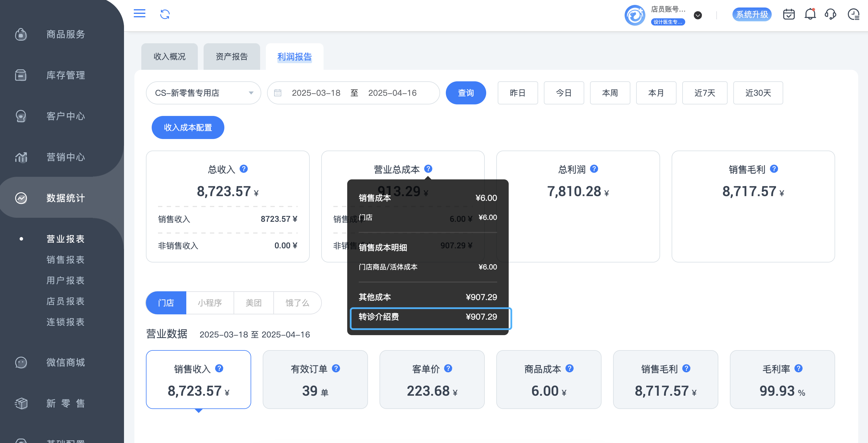Filter by 本周
Image resolution: width=868 pixels, height=443 pixels.
point(610,93)
